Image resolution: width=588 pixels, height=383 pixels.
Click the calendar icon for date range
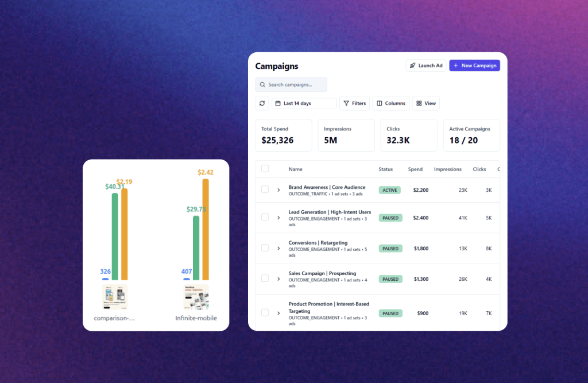point(278,103)
